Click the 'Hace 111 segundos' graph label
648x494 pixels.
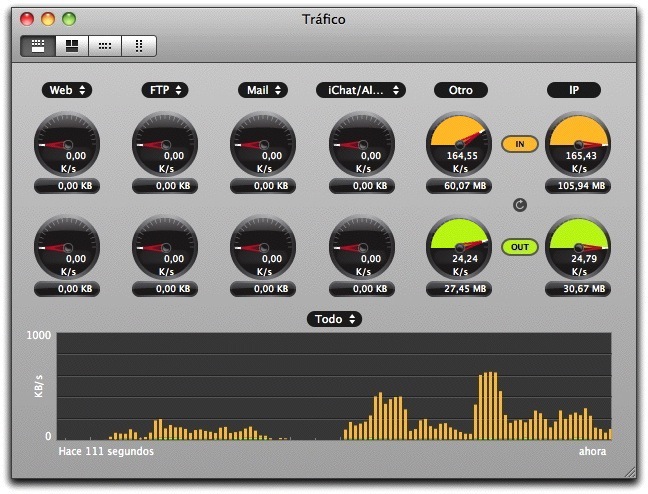pos(106,451)
